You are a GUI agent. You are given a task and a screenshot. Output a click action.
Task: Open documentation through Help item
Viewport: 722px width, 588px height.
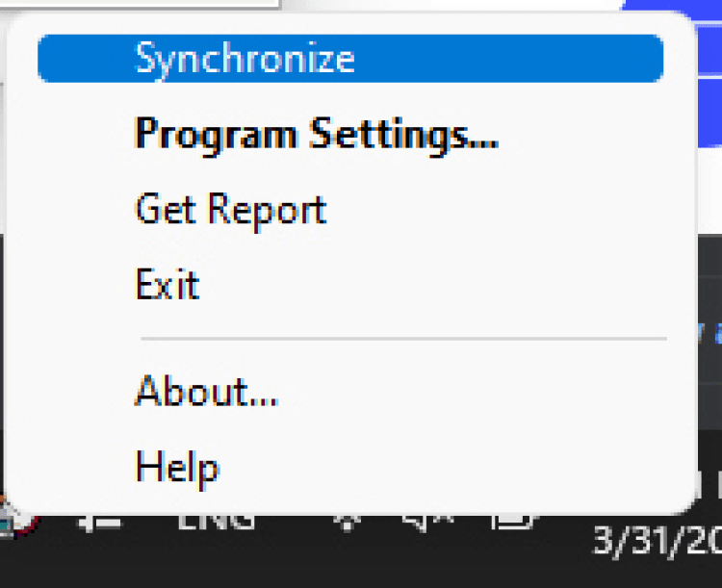(177, 468)
